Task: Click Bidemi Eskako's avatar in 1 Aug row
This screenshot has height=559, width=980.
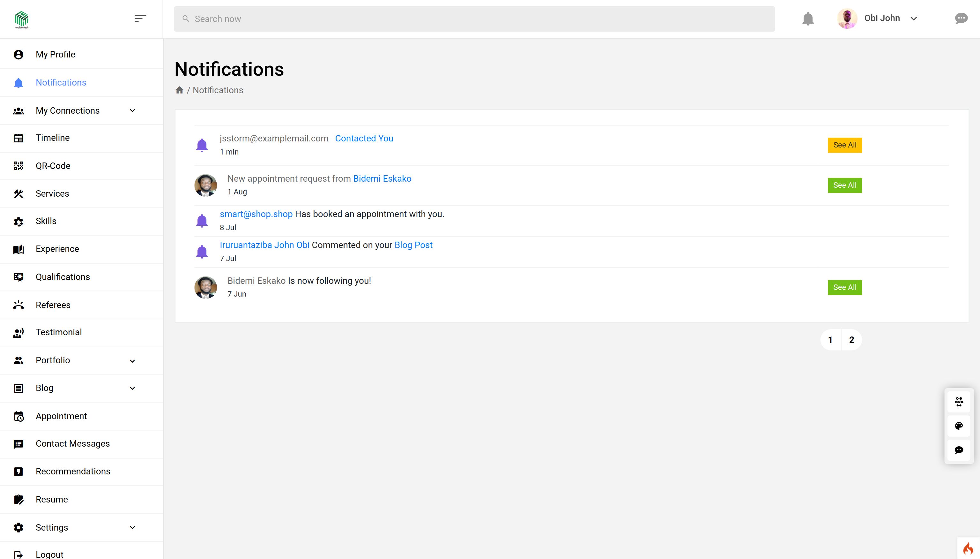Action: (x=205, y=185)
